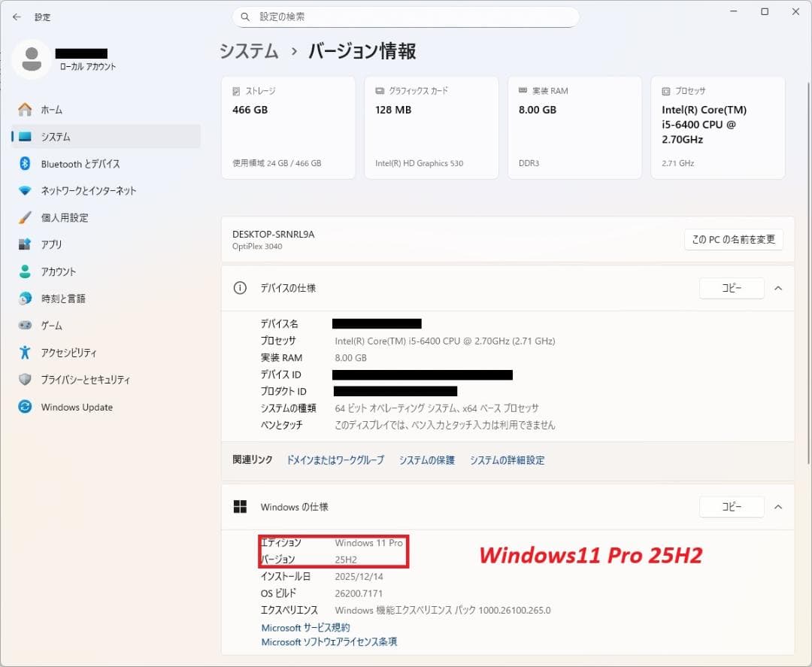Click the 実装 RAM chip icon
The width and height of the screenshot is (812, 667).
click(x=523, y=91)
